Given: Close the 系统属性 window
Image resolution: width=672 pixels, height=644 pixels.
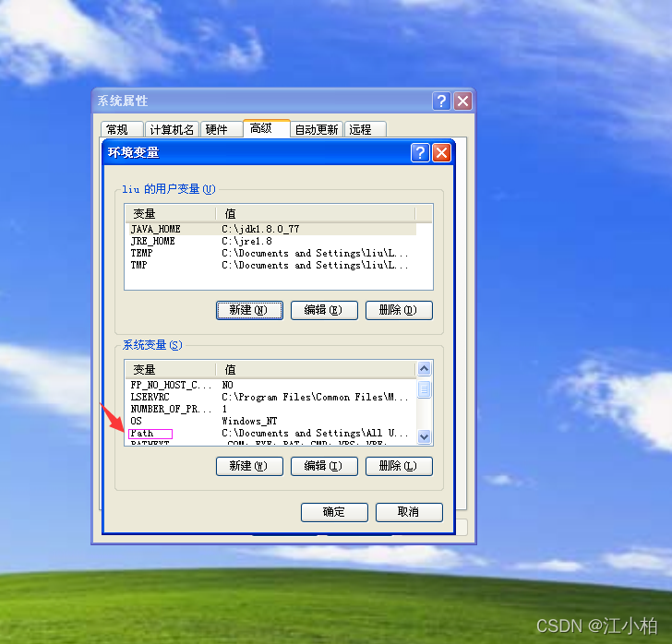Looking at the screenshot, I should tap(462, 101).
